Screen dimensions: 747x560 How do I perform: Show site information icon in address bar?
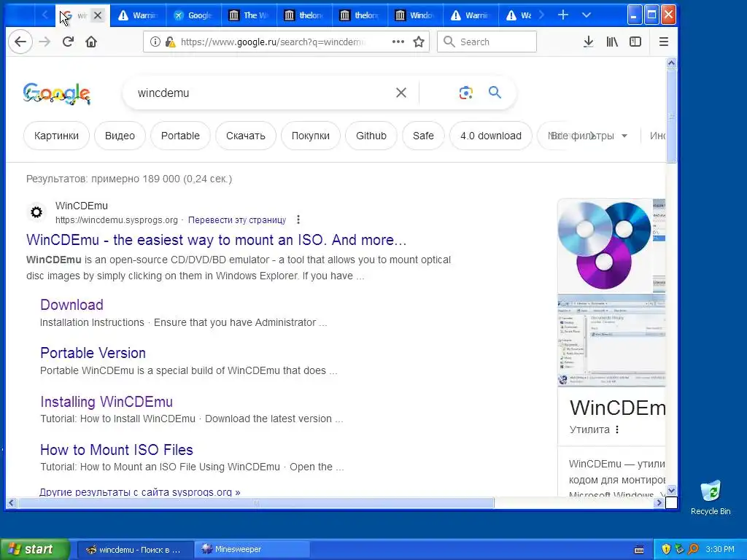155,42
